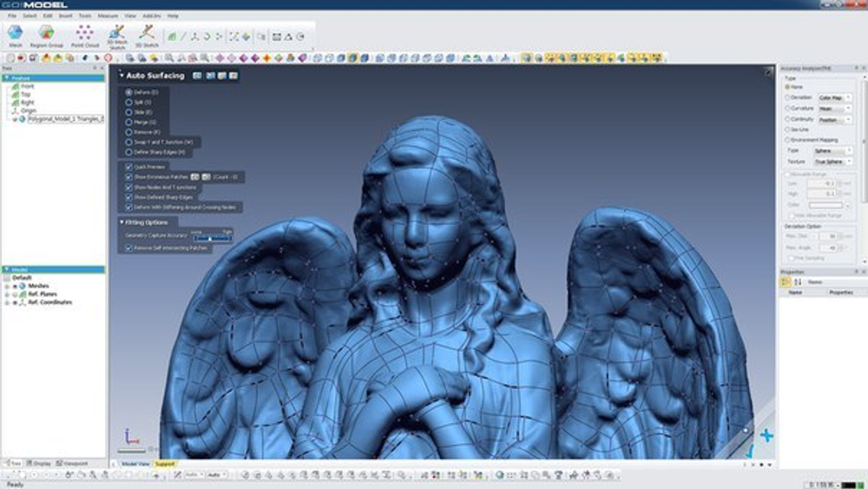The height and width of the screenshot is (489, 868).
Task: Click the alphabetical sort icon in Properties
Action: 798,282
